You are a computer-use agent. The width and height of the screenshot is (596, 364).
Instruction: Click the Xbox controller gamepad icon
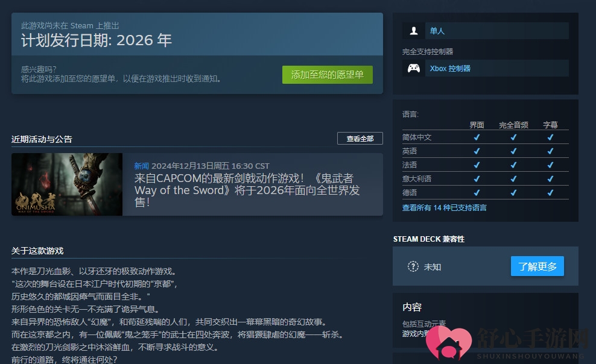pos(414,68)
